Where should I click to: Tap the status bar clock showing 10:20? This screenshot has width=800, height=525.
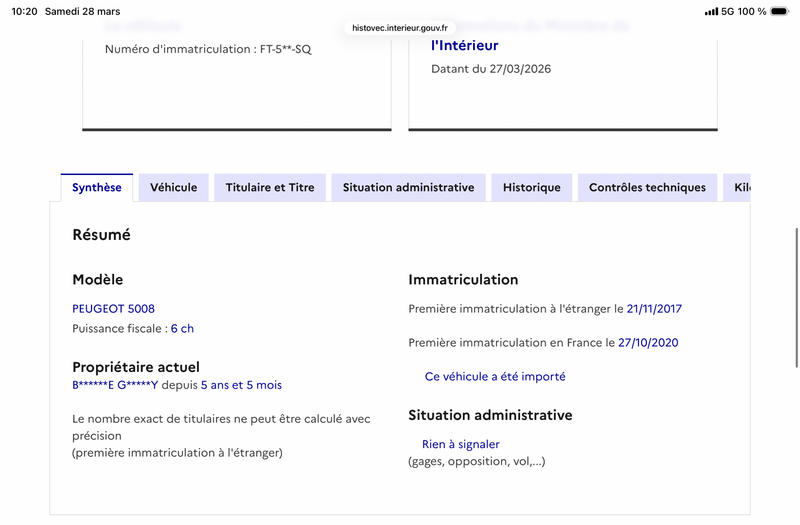[x=26, y=11]
